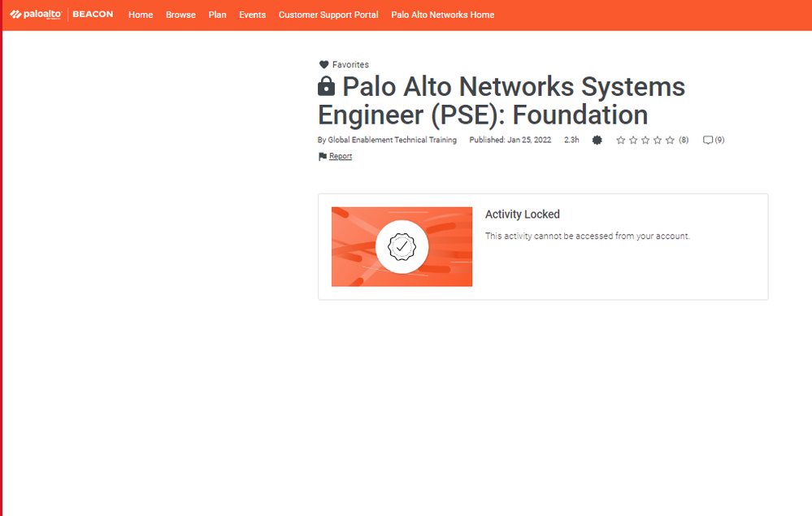This screenshot has width=812, height=516.
Task: Click the Report flag icon
Action: 322,156
